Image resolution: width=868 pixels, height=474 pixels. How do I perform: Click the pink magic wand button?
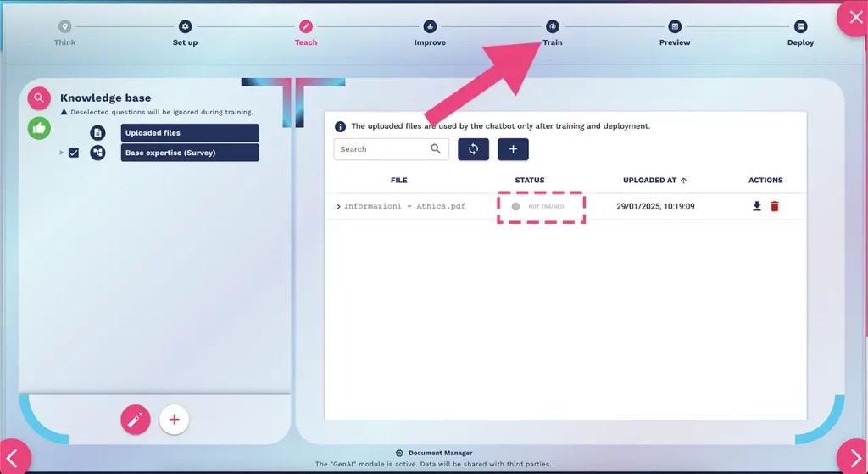click(x=136, y=420)
